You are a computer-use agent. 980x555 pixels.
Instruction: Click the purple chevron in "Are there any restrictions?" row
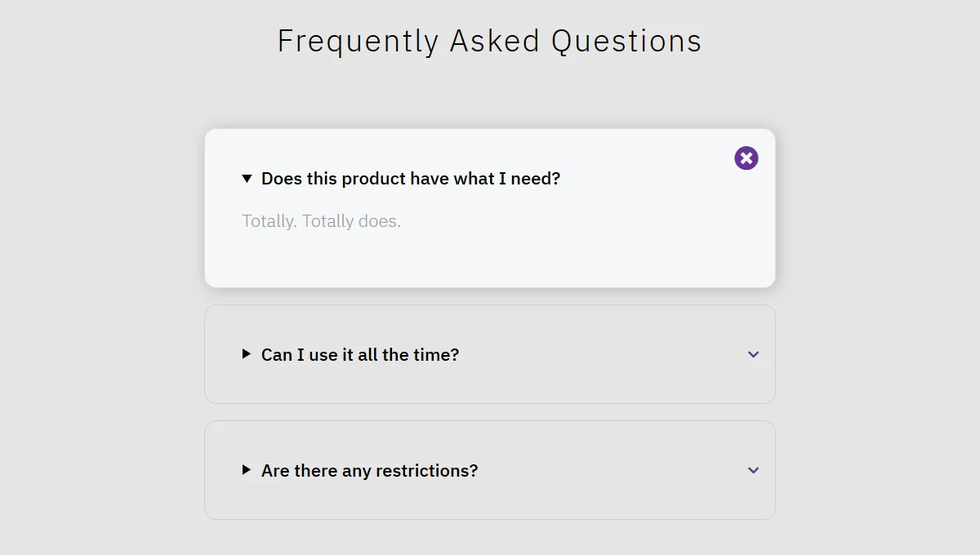[x=753, y=470]
